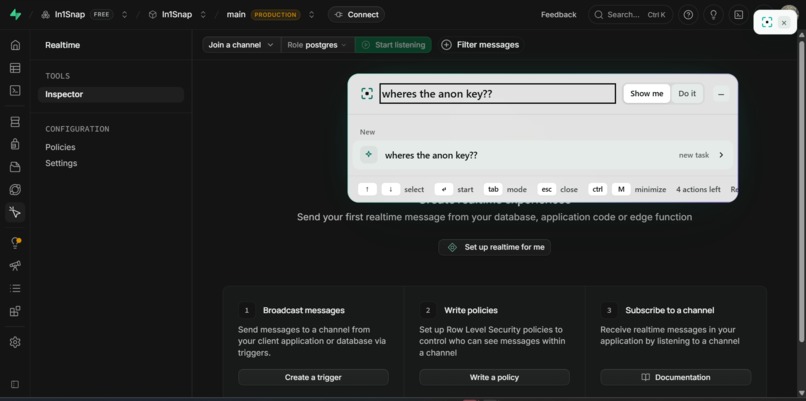Click the assistant focus icon beside prompt field
Viewport: 806px width, 401px height.
367,94
